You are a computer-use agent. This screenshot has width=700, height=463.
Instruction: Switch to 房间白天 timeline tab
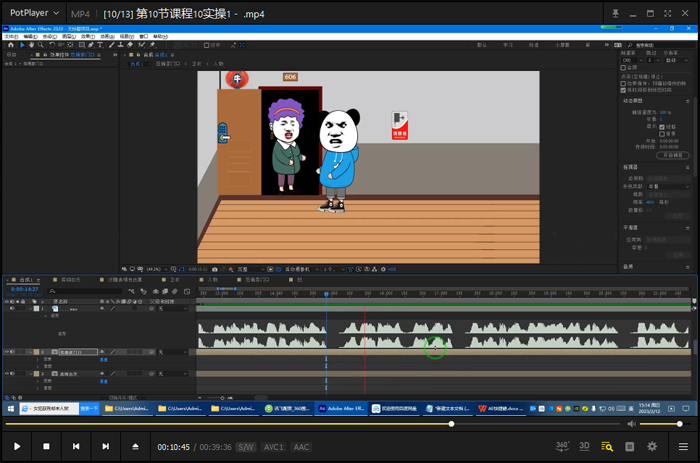click(71, 280)
